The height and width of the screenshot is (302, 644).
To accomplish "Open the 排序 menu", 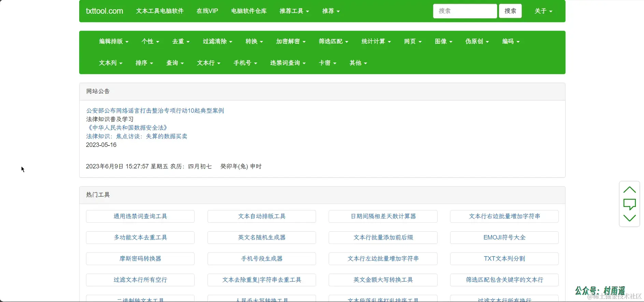I will (x=144, y=63).
